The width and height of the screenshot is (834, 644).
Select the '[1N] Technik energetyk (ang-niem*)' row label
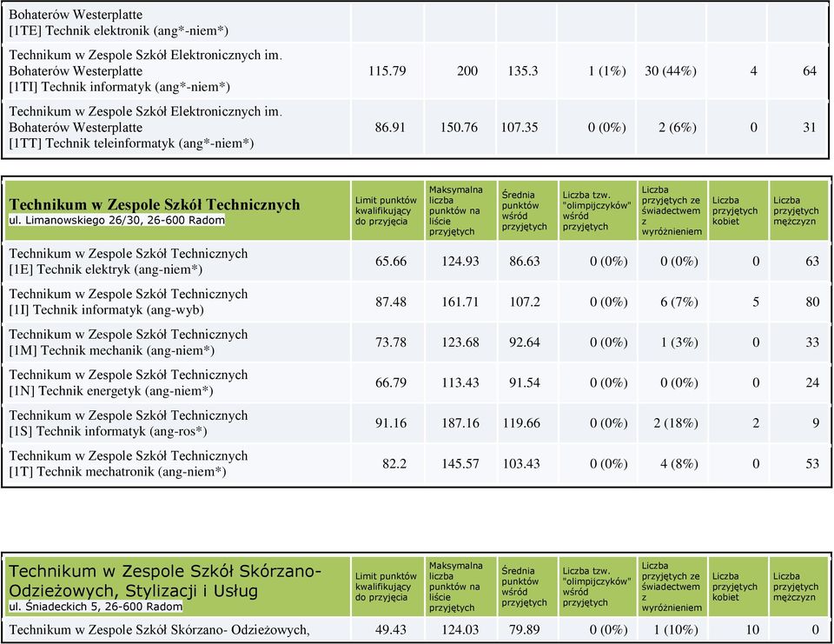tap(111, 390)
